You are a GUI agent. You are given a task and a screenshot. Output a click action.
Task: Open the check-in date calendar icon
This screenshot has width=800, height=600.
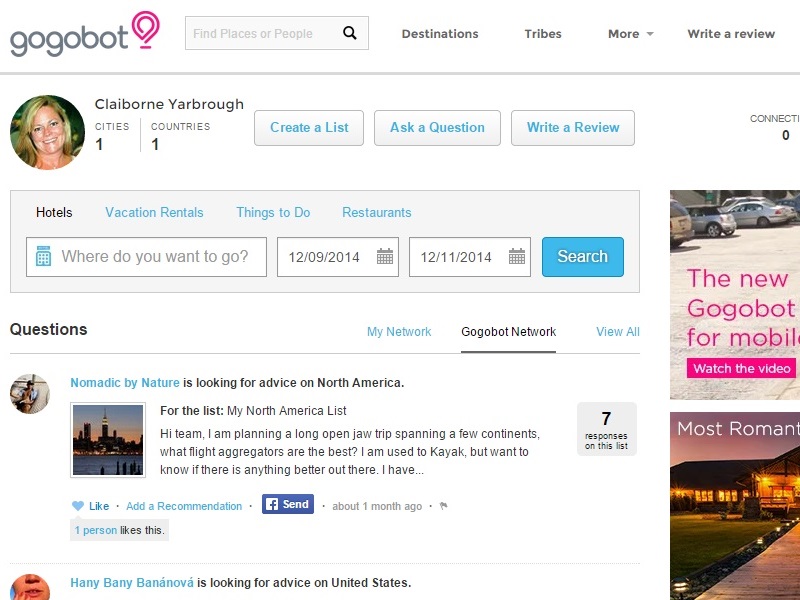tap(385, 257)
